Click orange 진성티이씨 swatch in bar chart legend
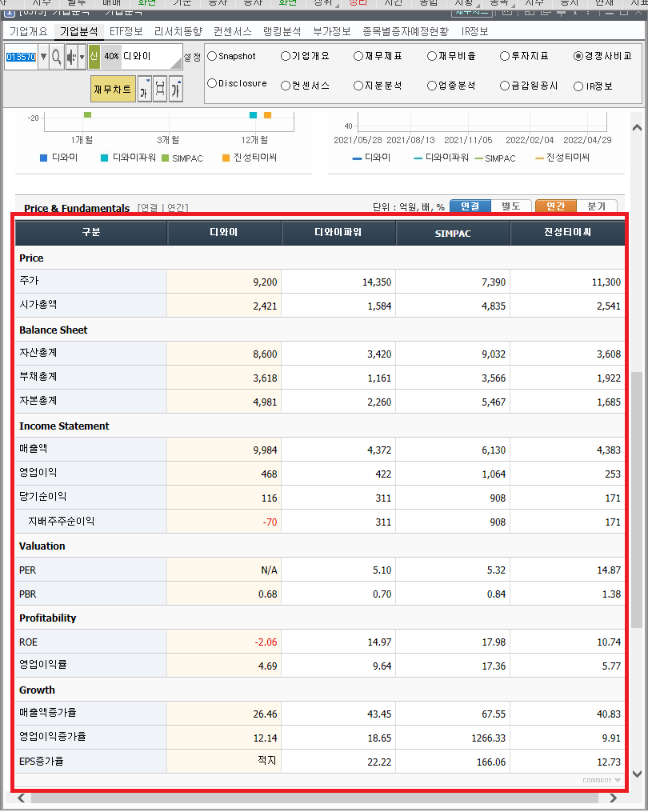The image size is (648, 812). pyautogui.click(x=226, y=158)
